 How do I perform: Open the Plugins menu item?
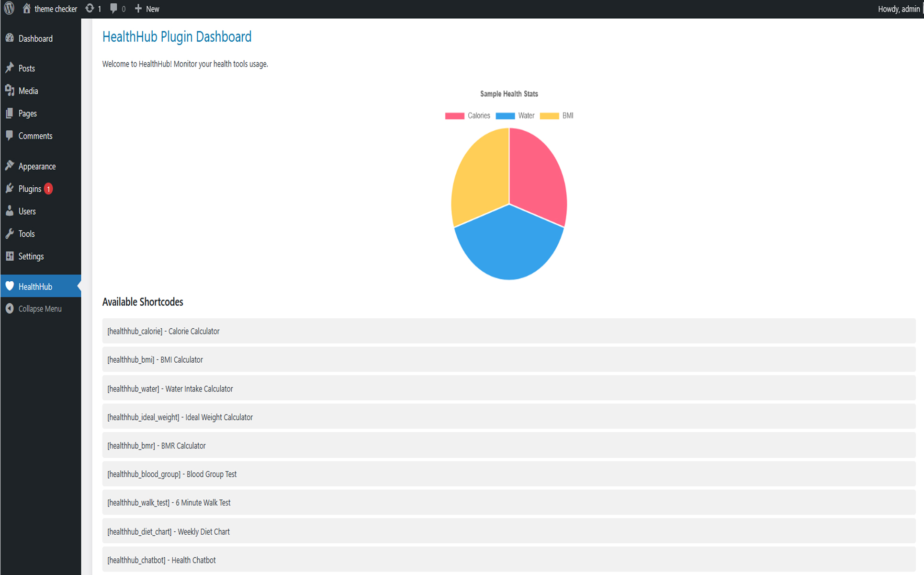[x=30, y=189]
